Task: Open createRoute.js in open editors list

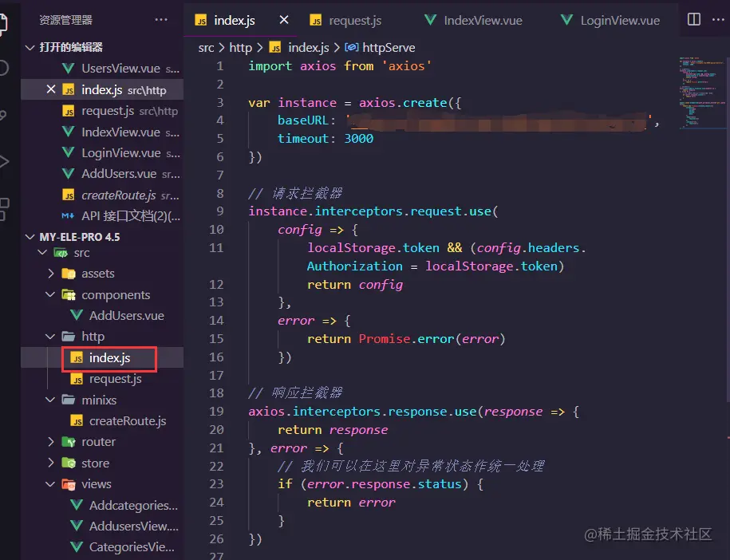Action: [x=102, y=195]
